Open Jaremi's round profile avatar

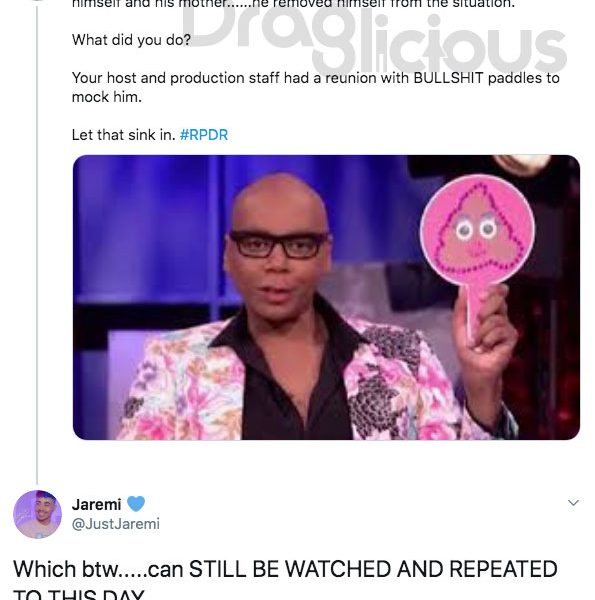[x=37, y=514]
